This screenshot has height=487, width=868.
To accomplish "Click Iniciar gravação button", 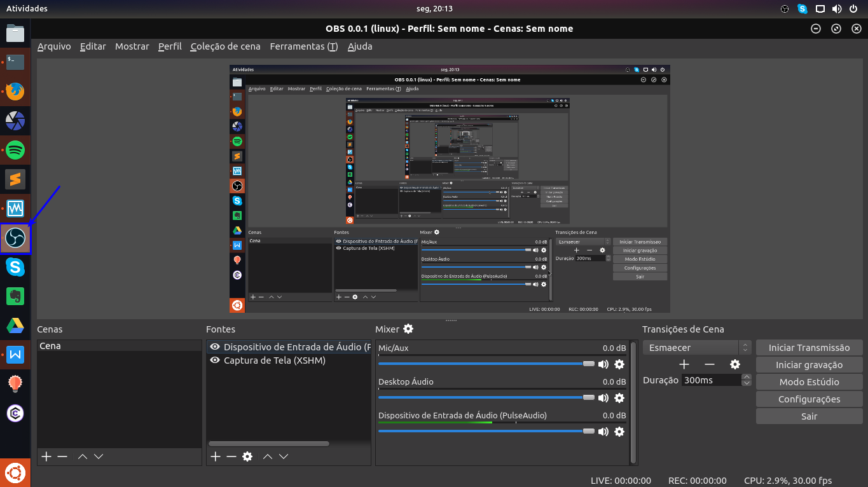I will [809, 365].
